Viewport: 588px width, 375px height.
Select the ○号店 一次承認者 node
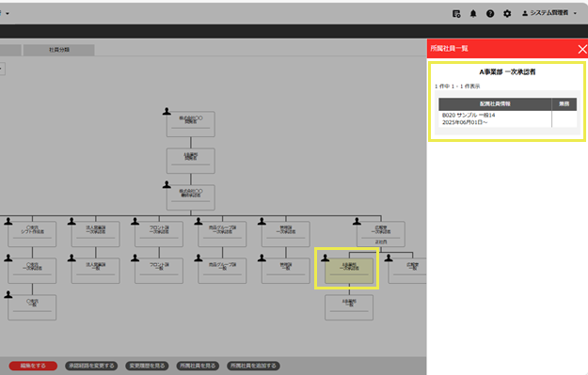click(x=32, y=271)
